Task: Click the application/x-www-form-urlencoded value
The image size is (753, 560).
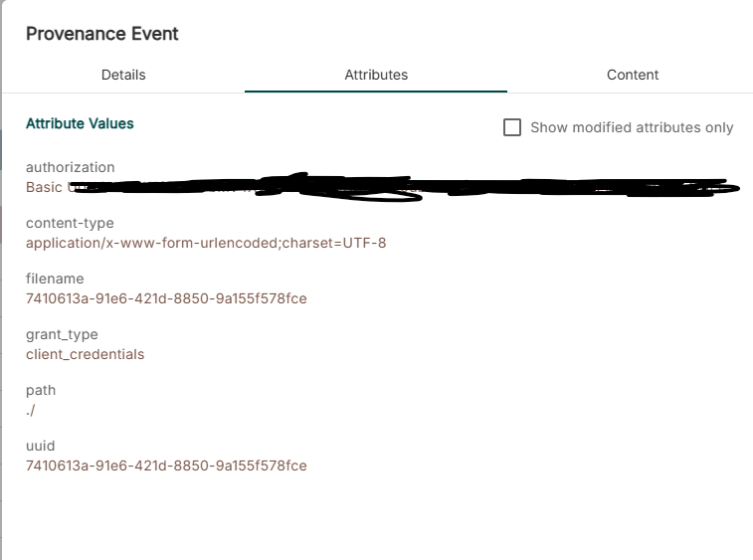Action: 206,243
